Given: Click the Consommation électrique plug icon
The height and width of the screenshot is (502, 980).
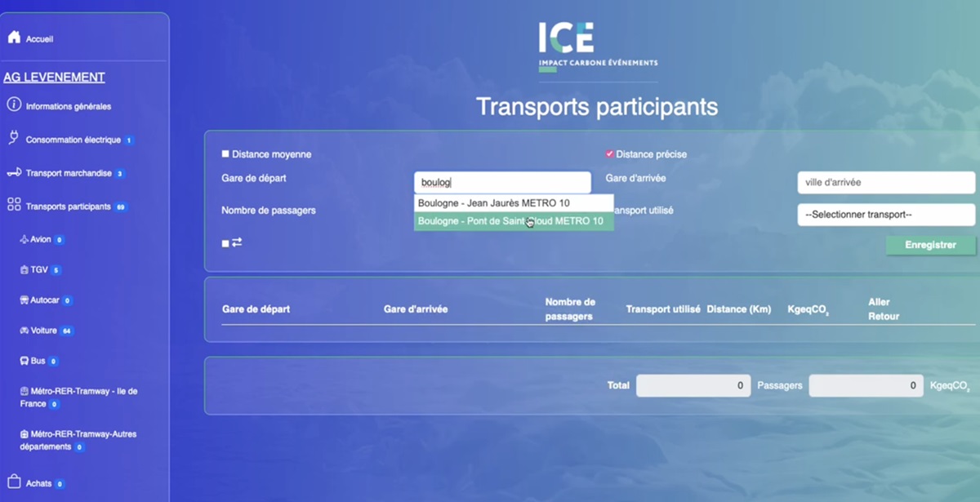Looking at the screenshot, I should [x=14, y=139].
